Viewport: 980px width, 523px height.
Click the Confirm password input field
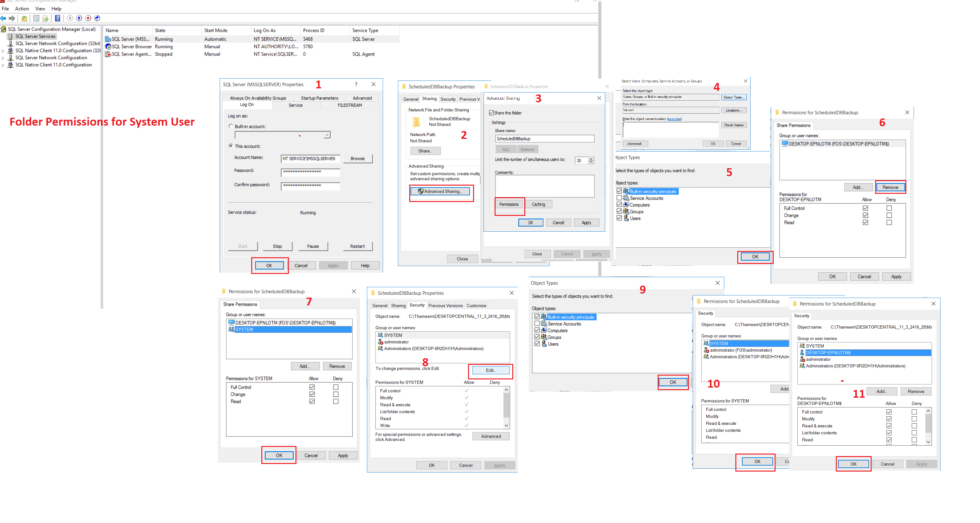pos(310,186)
